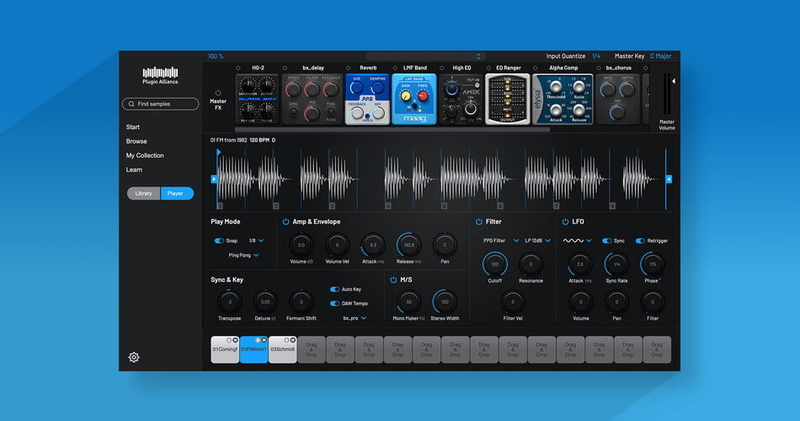Select the 01Coming sample pad
The image size is (800, 421).
click(x=225, y=350)
